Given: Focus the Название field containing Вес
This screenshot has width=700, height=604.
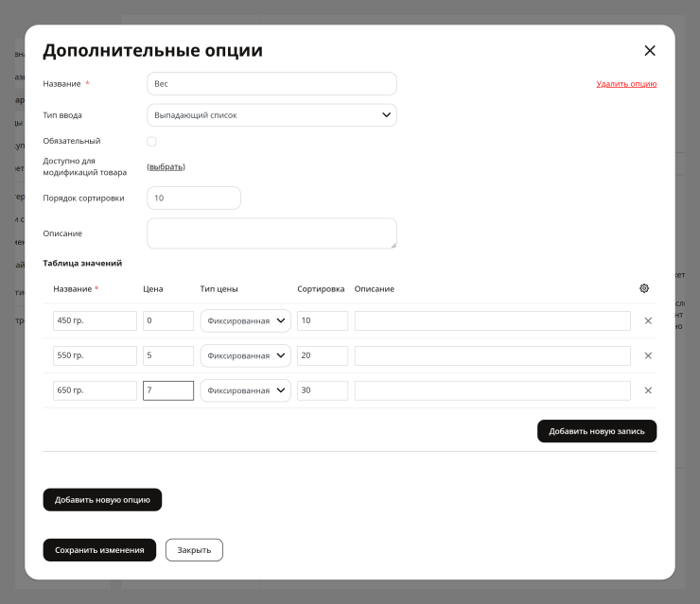Looking at the screenshot, I should (271, 84).
